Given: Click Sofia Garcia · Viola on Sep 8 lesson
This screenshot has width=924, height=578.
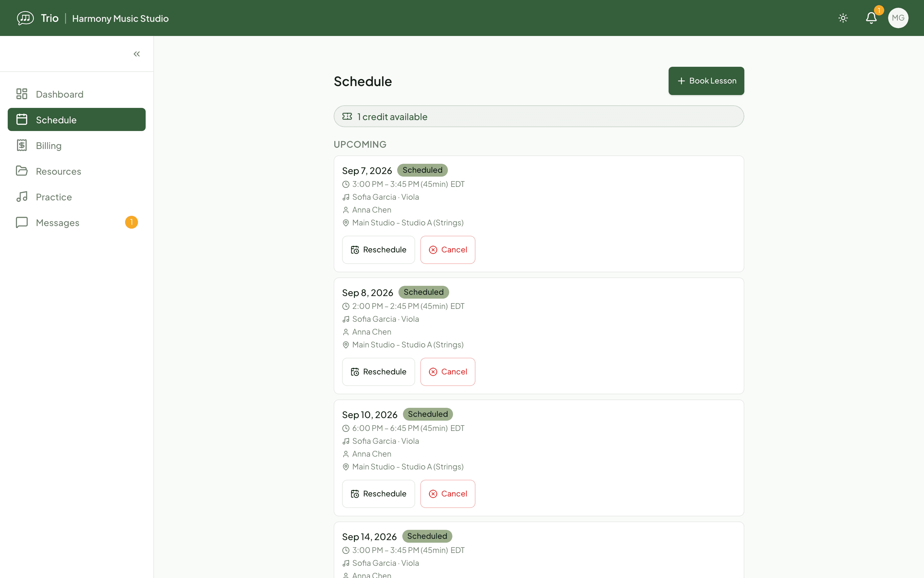Looking at the screenshot, I should pyautogui.click(x=385, y=319).
